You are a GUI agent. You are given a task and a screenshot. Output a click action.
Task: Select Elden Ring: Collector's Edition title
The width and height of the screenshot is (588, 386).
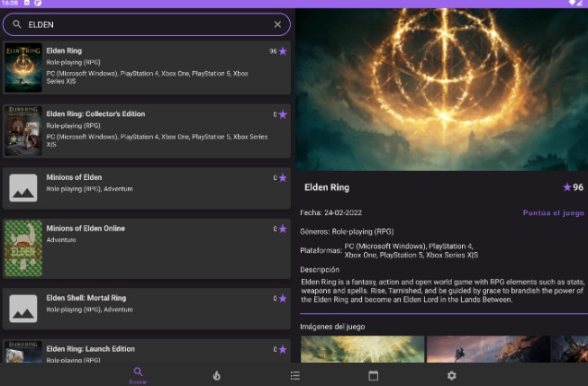(95, 114)
